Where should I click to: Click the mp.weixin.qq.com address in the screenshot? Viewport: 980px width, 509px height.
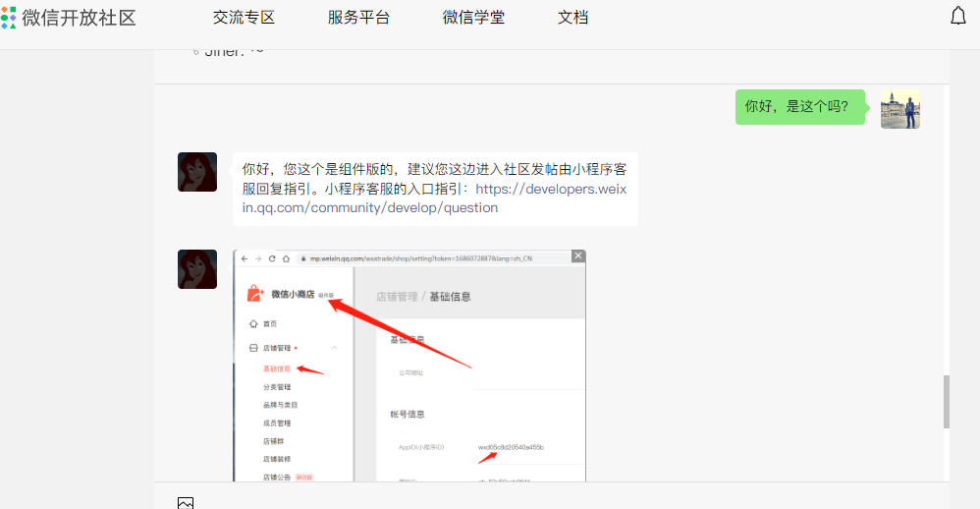click(420, 258)
